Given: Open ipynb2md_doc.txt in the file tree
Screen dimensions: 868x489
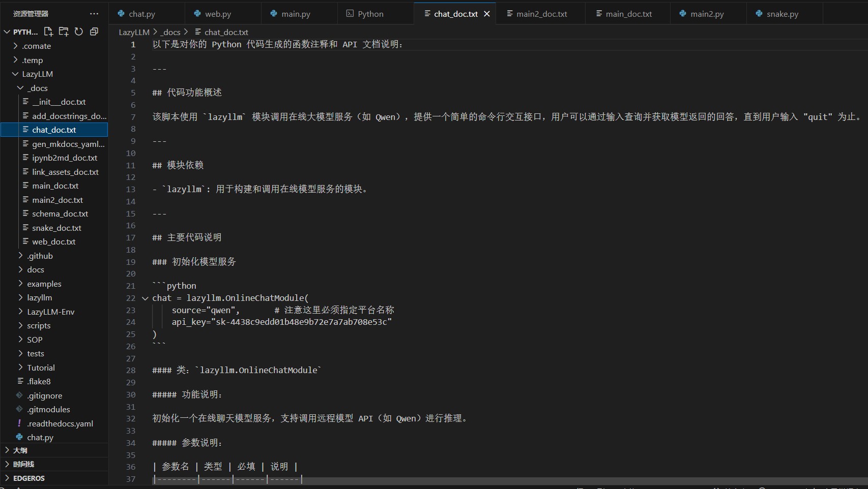Looking at the screenshot, I should point(54,158).
